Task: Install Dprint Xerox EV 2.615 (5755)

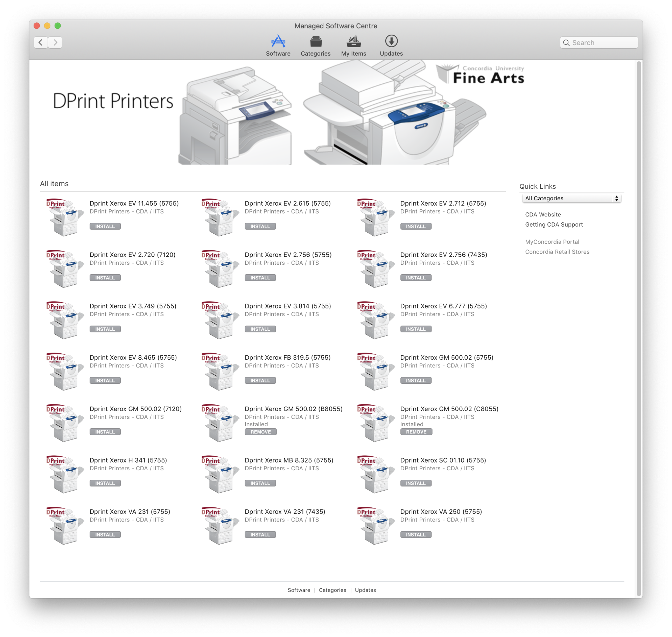Action: (260, 227)
